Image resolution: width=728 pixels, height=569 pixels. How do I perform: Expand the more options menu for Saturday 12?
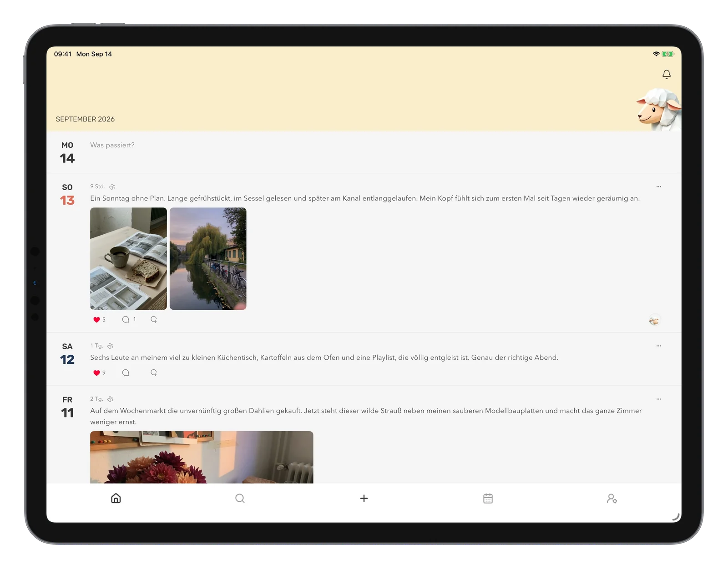(658, 346)
